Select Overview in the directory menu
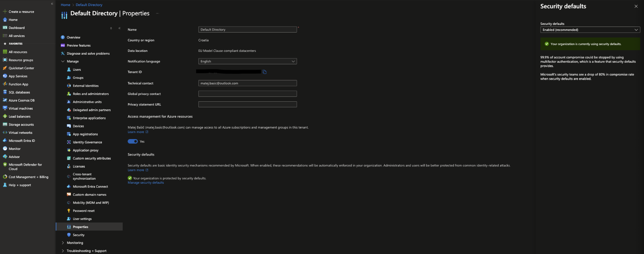The height and width of the screenshot is (254, 644). (74, 37)
